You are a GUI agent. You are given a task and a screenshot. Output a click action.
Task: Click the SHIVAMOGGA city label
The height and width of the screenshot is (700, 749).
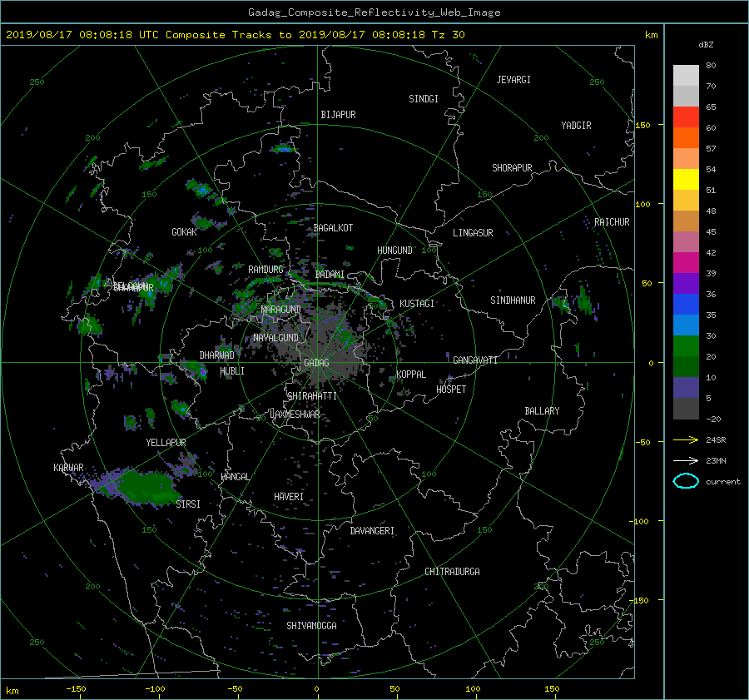tap(311, 625)
